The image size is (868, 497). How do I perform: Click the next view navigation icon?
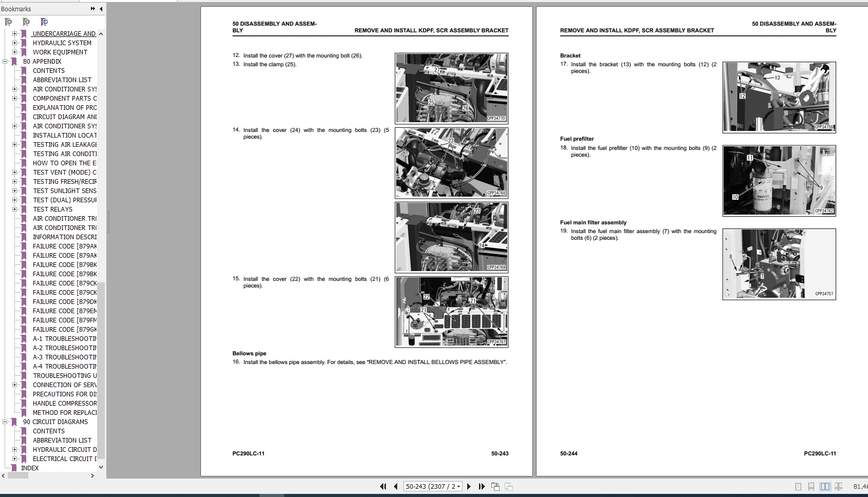pyautogui.click(x=509, y=486)
